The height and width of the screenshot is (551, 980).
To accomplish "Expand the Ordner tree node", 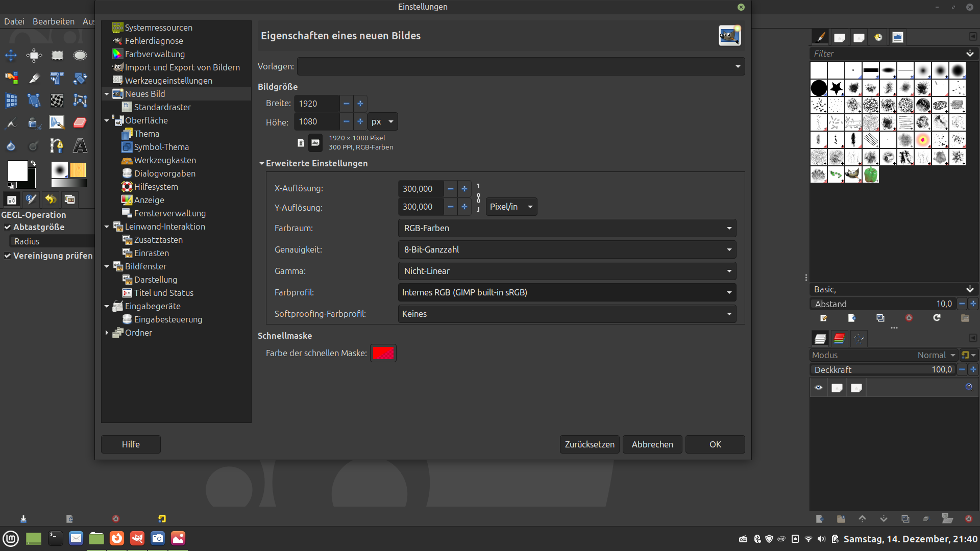I will pos(107,333).
